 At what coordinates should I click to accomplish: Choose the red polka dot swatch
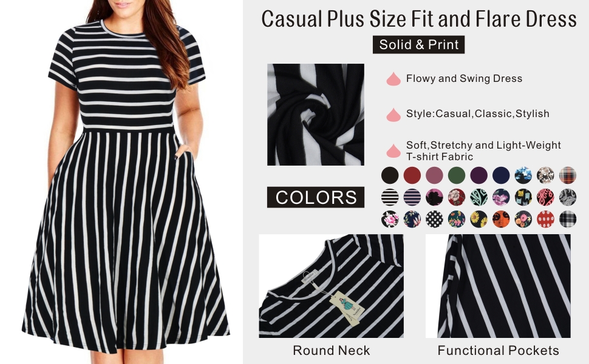click(x=545, y=219)
